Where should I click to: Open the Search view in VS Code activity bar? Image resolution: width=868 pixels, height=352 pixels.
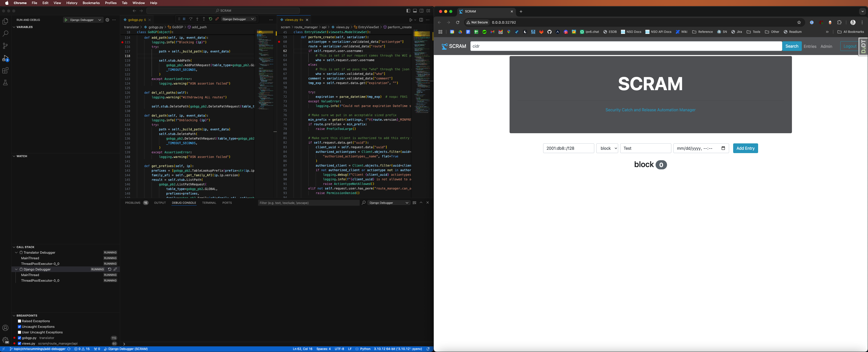[5, 34]
